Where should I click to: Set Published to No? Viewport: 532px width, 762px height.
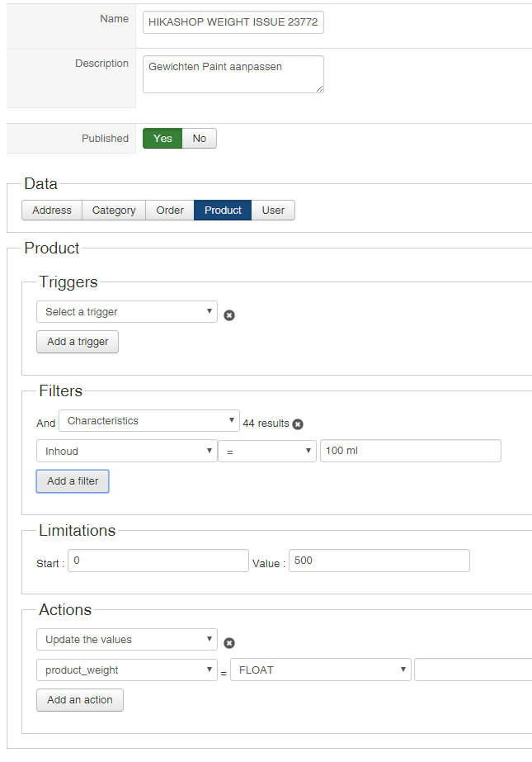[200, 139]
